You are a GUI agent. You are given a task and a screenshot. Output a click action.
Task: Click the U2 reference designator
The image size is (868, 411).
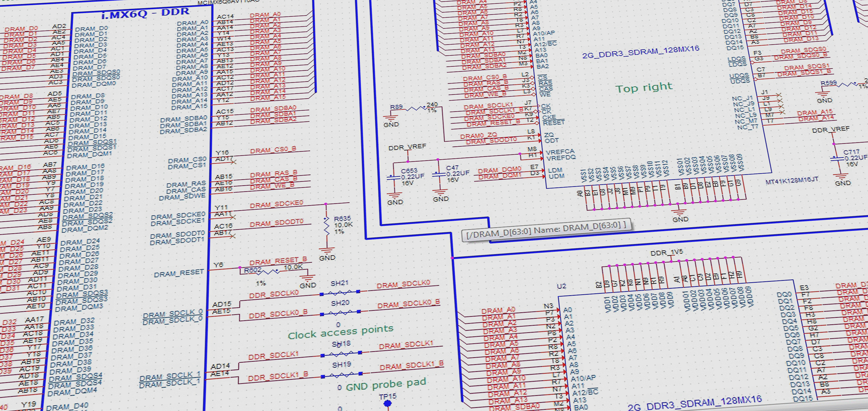pyautogui.click(x=561, y=286)
